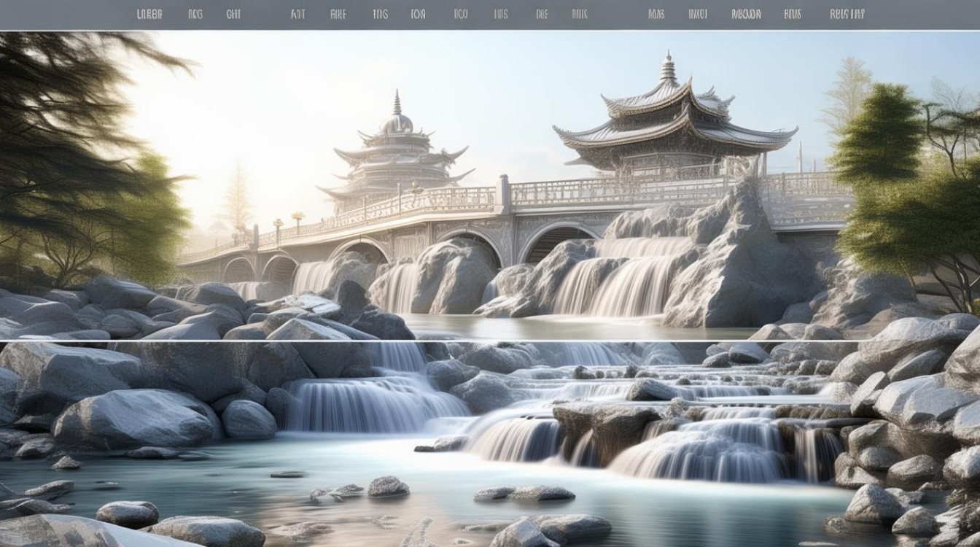The image size is (980, 547).
Task: Click the empty gray space left of the menus
Action: pos(66,12)
